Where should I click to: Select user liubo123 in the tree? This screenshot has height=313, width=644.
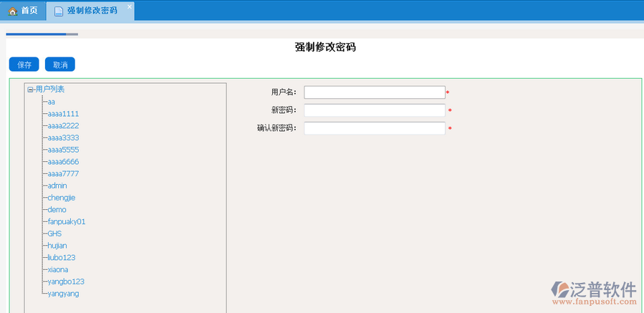(62, 258)
